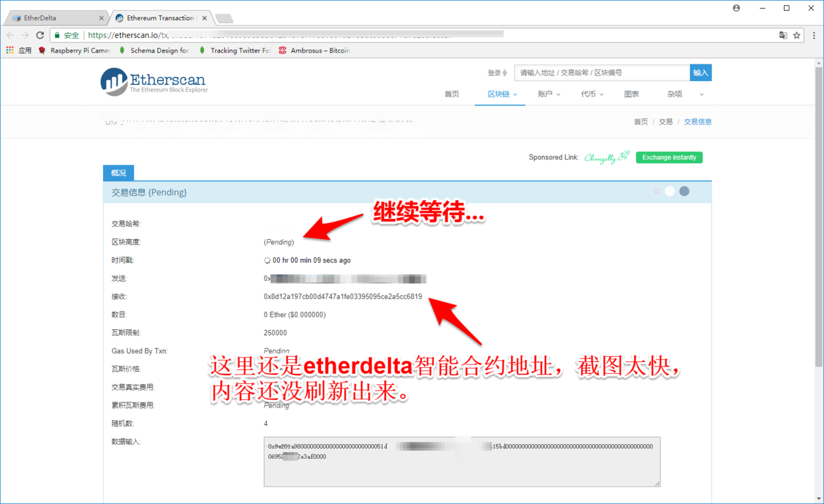Open the Tracking Twitter bookmark
The image size is (824, 504).
point(235,50)
